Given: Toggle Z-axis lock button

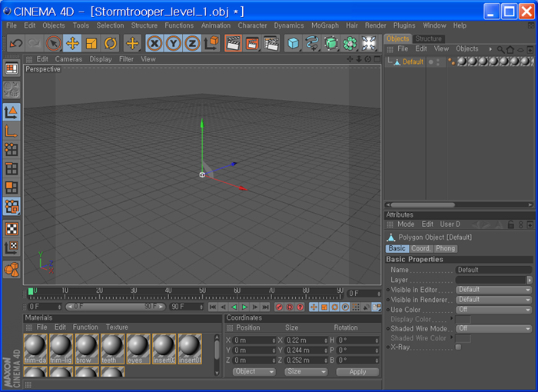Looking at the screenshot, I should pos(192,44).
